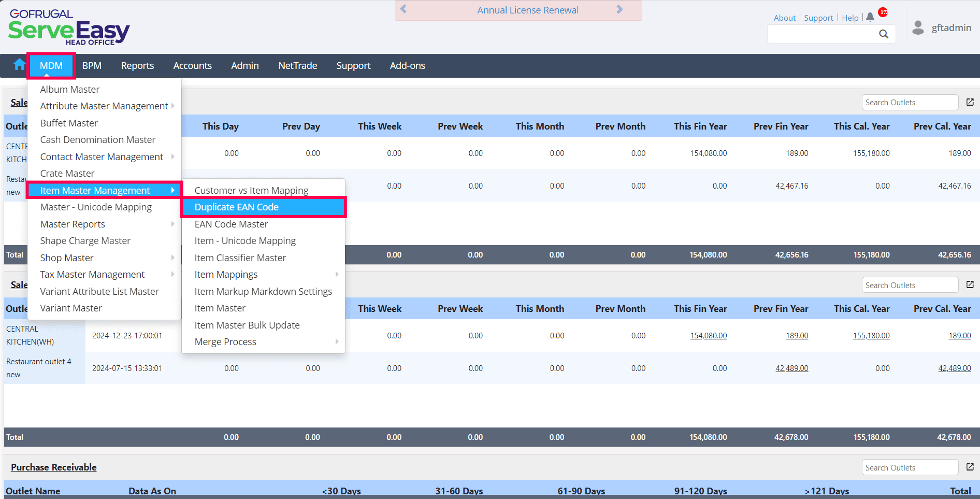Open Restaurant outlet 4 42,489.00 Prev Fin Year link
Image resolution: width=980 pixels, height=499 pixels.
point(791,368)
